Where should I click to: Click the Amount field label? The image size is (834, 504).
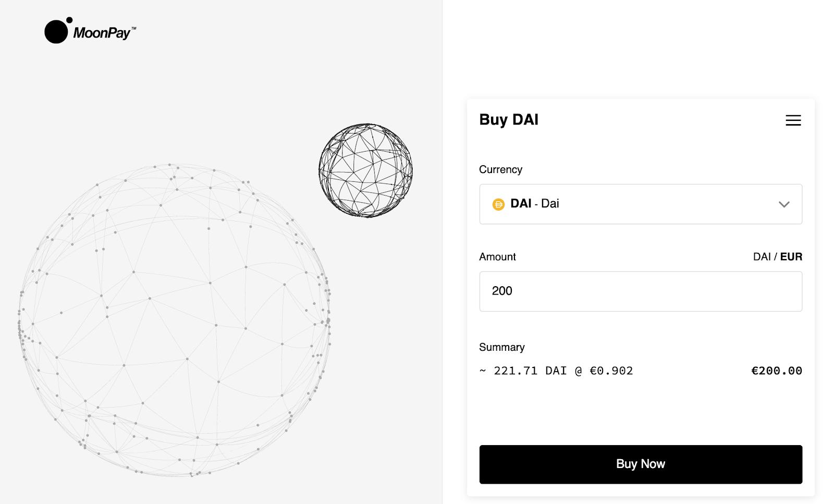click(497, 257)
